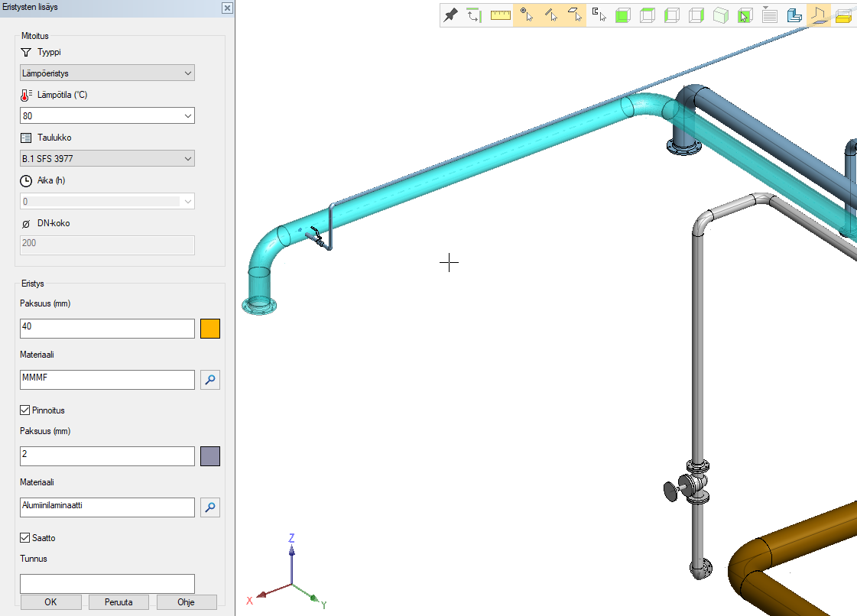Click the Peruuta cancel button
The height and width of the screenshot is (616, 857).
click(118, 602)
